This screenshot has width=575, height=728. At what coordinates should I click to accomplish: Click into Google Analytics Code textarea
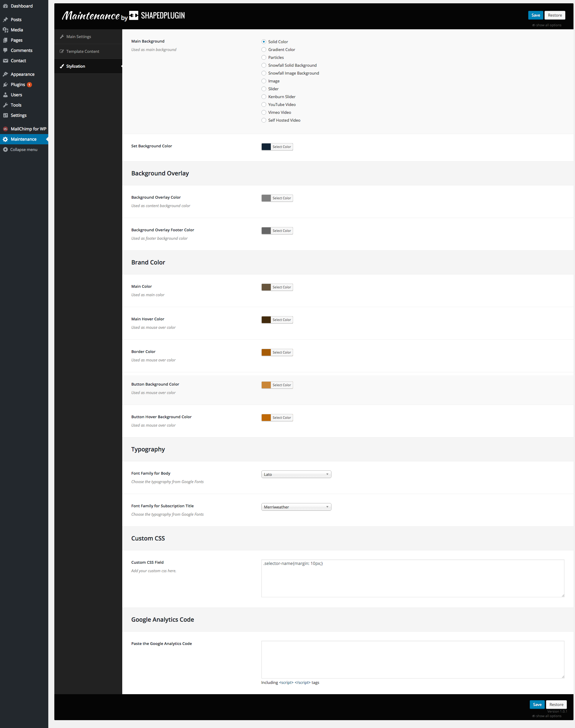coord(413,660)
